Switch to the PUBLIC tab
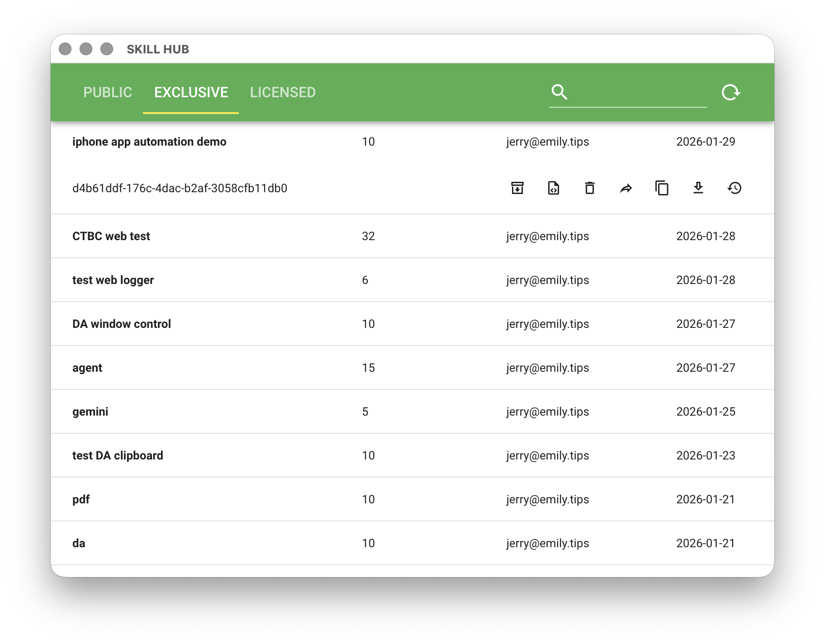This screenshot has width=825, height=644. (x=108, y=92)
